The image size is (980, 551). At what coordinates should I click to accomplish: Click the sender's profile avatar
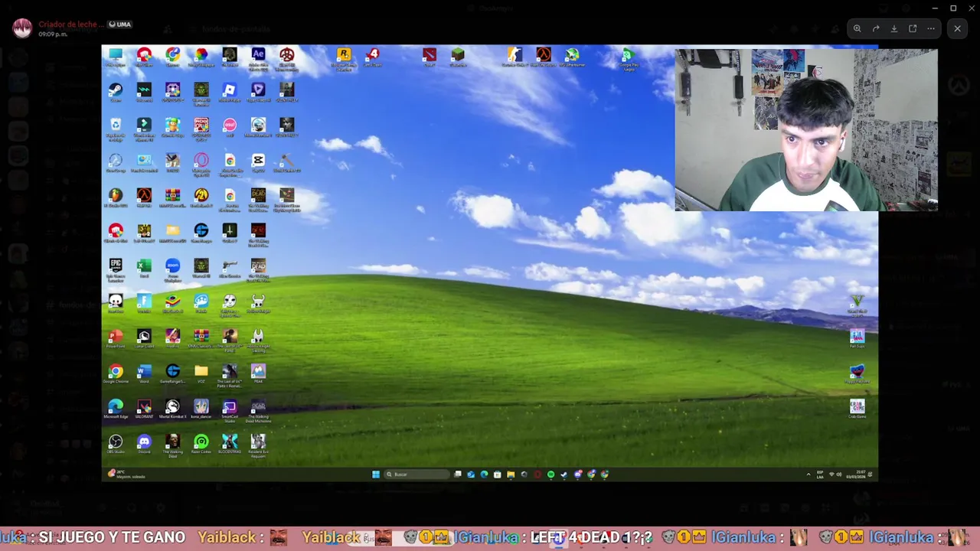click(22, 28)
